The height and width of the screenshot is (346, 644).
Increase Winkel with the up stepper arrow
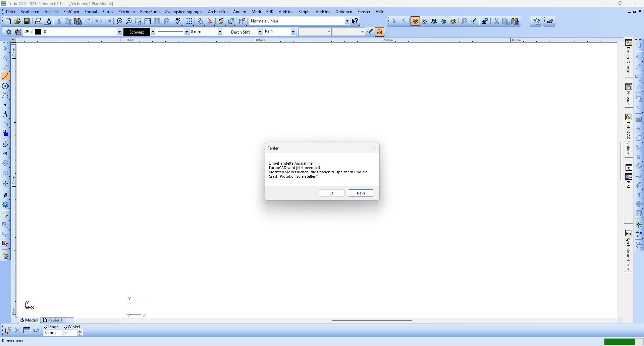[x=80, y=331]
